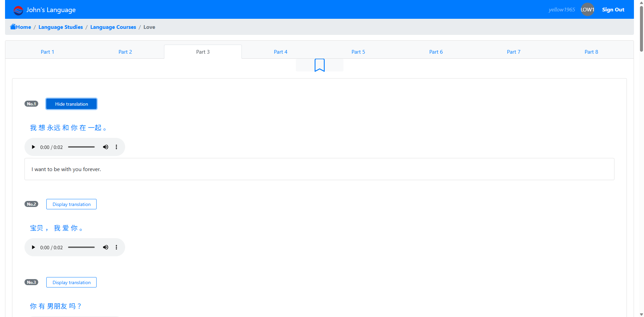Screen dimensions: 644x317
Task: Open more options on No.2 audio player
Action: [116, 247]
